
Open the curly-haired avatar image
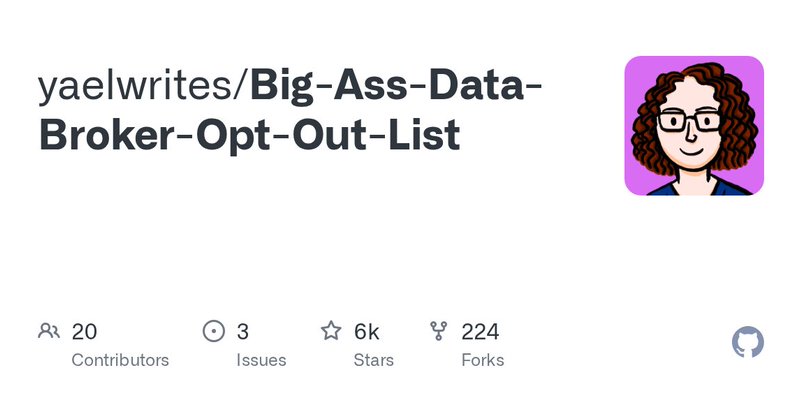click(694, 125)
